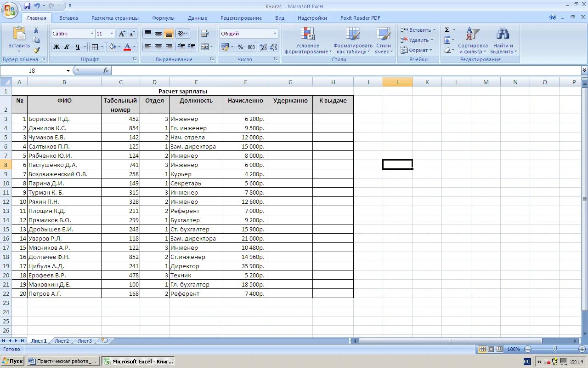
Task: Apply percent number style
Action: coord(240,47)
